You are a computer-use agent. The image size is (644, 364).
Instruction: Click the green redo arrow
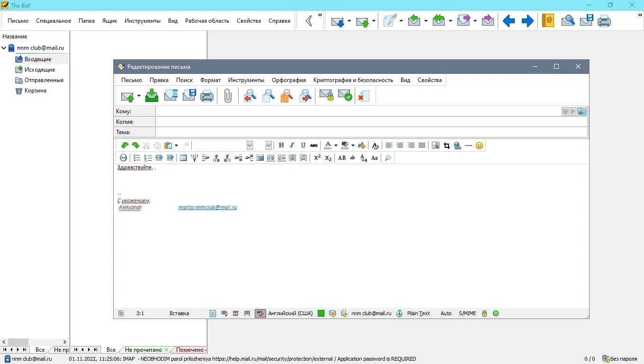(135, 146)
